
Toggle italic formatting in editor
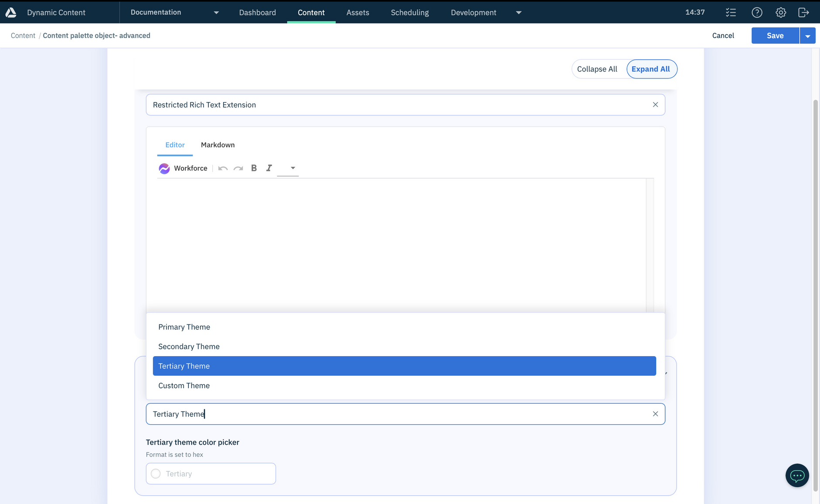(x=269, y=168)
